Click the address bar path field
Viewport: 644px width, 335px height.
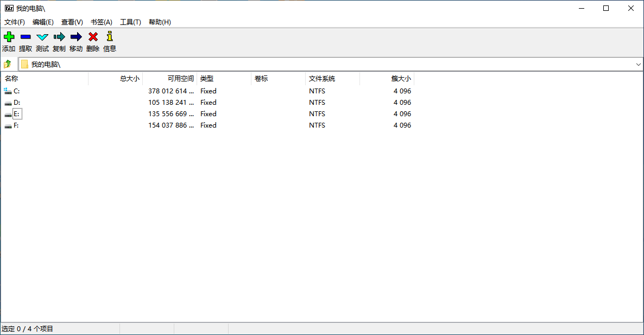(326, 65)
